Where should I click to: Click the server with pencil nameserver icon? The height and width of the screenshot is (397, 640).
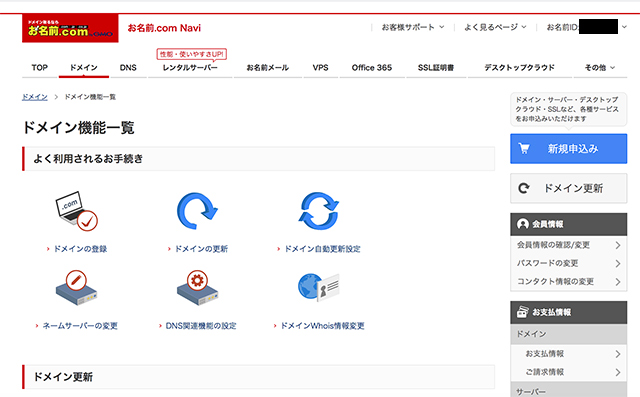(x=76, y=288)
